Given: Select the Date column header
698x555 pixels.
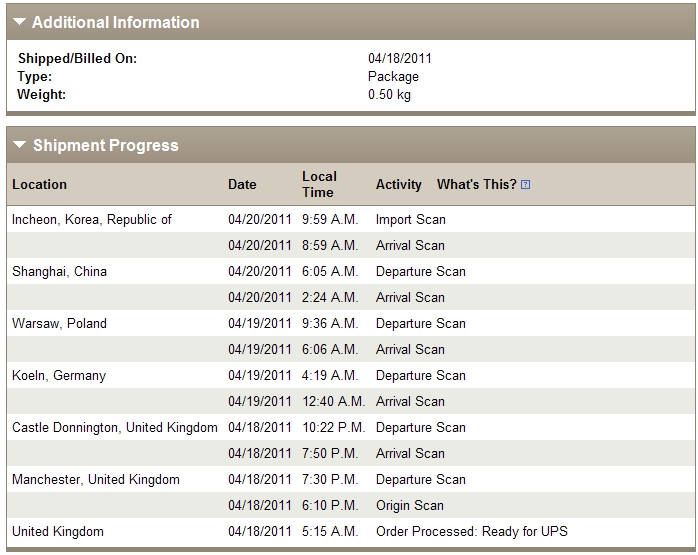Looking at the screenshot, I should 242,184.
